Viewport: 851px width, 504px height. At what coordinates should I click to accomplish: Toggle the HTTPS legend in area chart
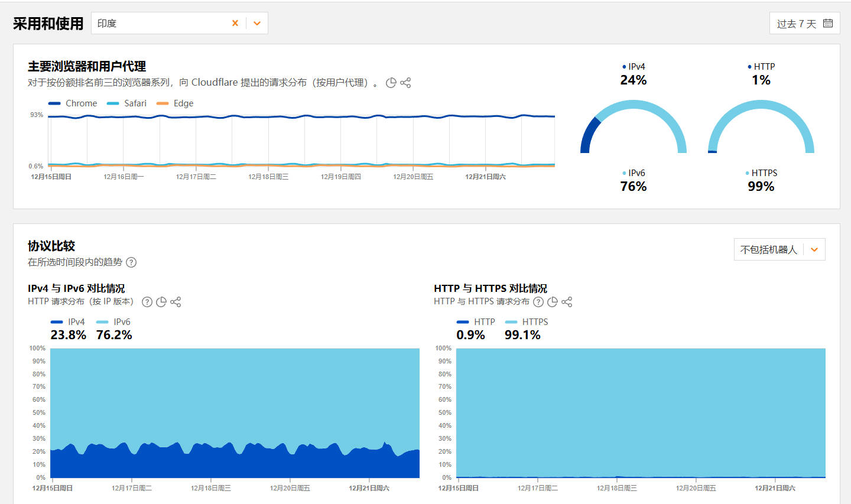coord(527,322)
